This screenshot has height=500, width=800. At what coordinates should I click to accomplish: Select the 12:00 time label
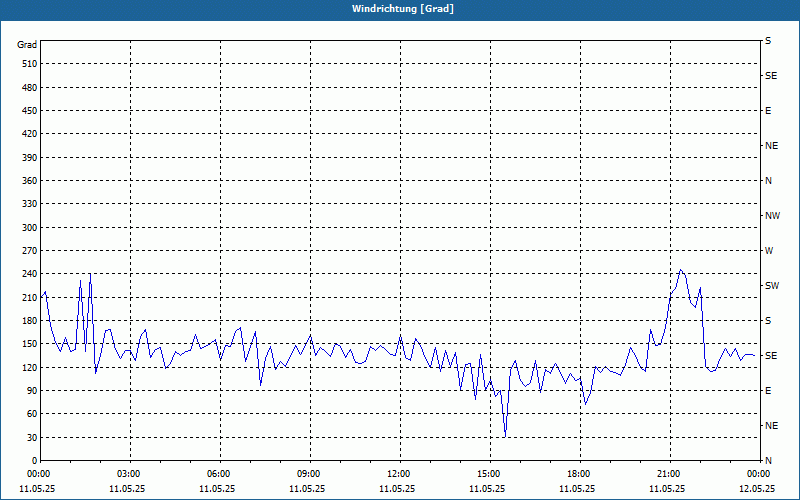(x=399, y=474)
